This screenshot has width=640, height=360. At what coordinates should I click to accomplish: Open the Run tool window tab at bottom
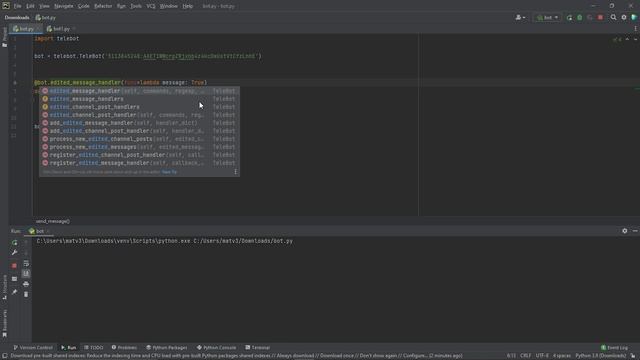tap(69, 348)
